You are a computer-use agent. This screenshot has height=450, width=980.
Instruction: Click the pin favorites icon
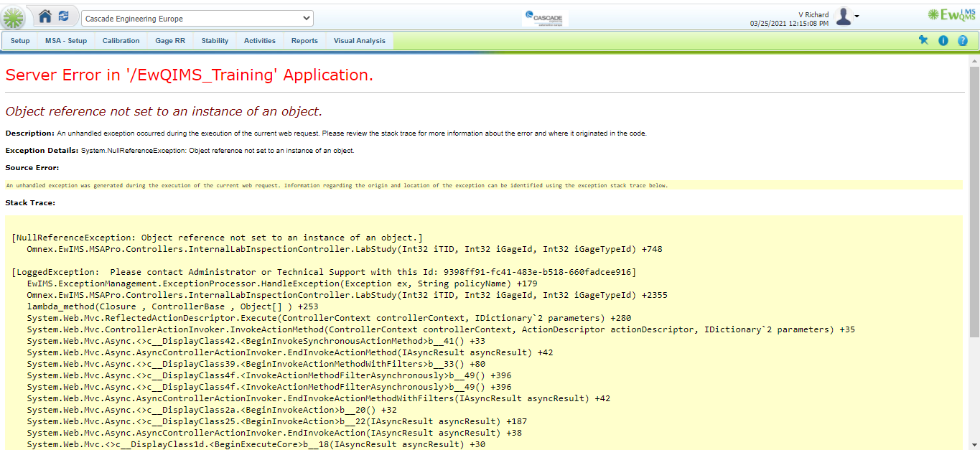[923, 41]
